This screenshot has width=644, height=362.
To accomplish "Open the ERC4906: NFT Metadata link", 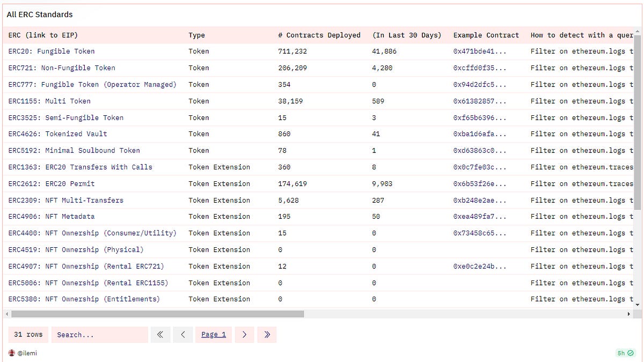I will click(x=52, y=217).
